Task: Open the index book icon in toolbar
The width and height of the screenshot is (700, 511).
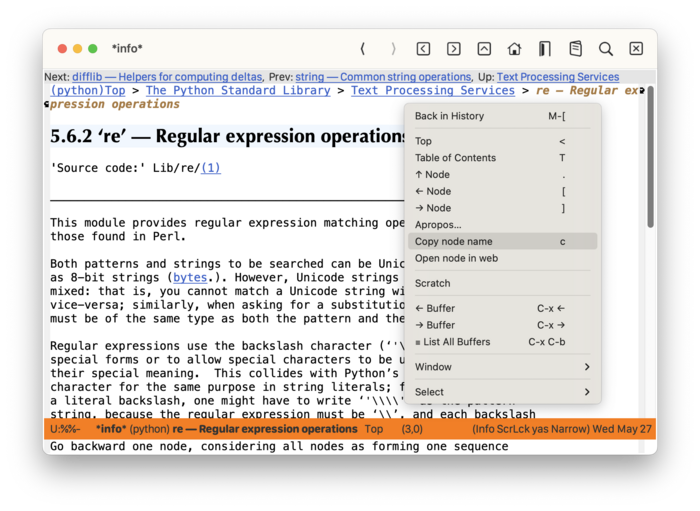Action: point(545,49)
